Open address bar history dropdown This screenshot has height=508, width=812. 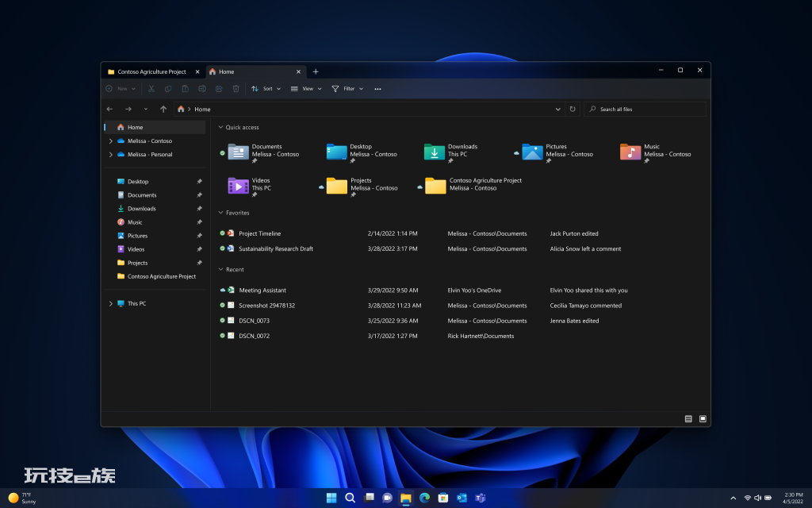pyautogui.click(x=557, y=109)
